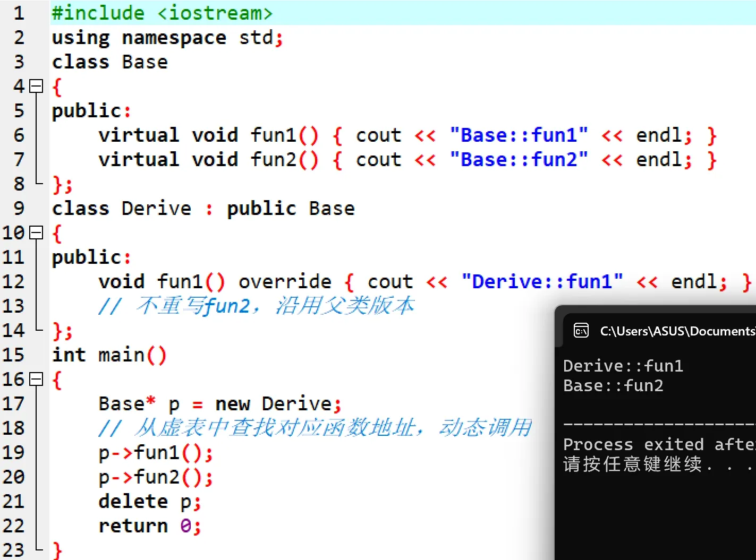The image size is (756, 560).
Task: Click the 'class Base' declaration
Action: 110,62
